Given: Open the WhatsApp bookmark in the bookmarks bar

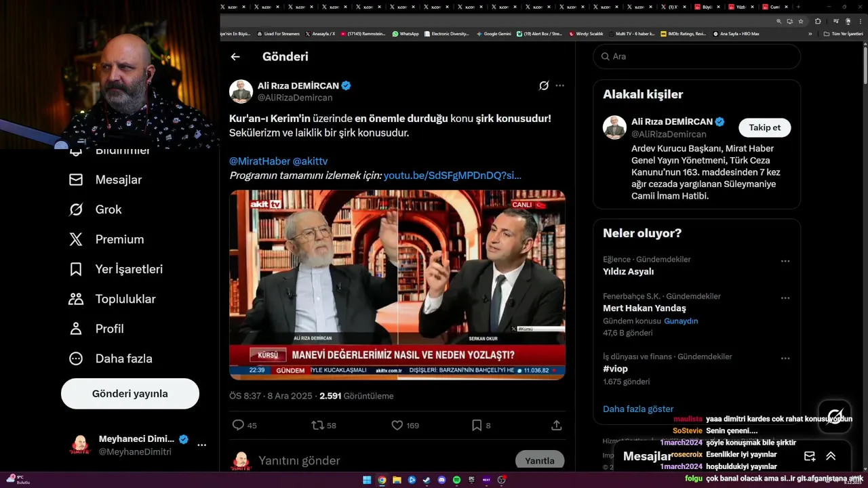Looking at the screenshot, I should [x=406, y=33].
